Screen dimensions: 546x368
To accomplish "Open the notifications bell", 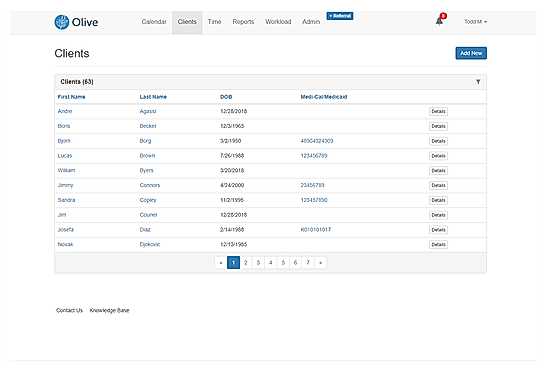I will (439, 22).
